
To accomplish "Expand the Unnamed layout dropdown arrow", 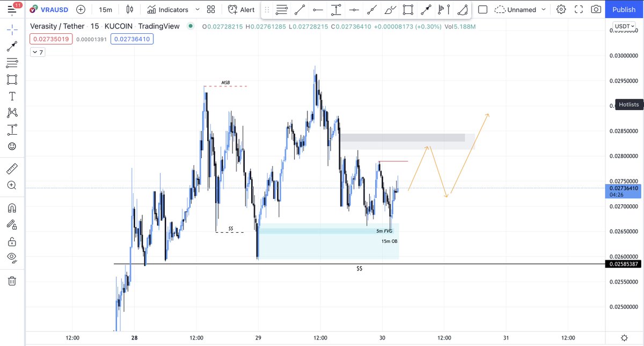I will pyautogui.click(x=544, y=9).
